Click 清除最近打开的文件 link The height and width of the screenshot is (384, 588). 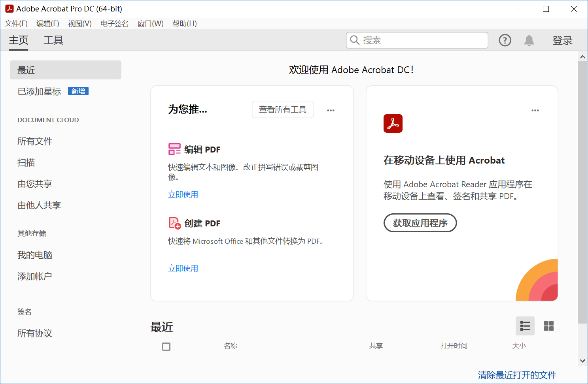517,375
